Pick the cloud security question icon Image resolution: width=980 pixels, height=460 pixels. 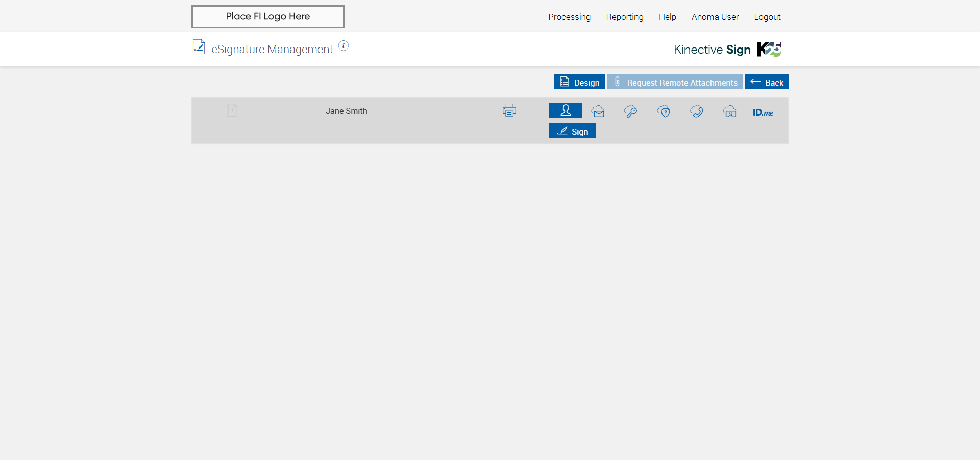tap(664, 111)
